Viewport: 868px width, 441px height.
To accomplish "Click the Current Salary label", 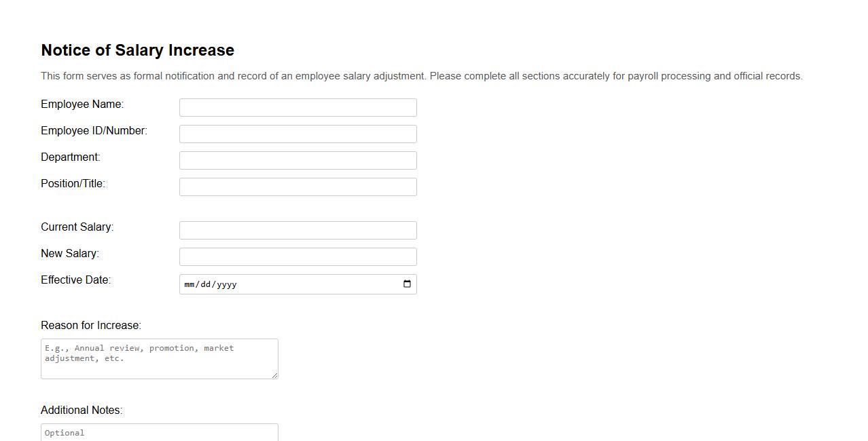I will click(77, 227).
